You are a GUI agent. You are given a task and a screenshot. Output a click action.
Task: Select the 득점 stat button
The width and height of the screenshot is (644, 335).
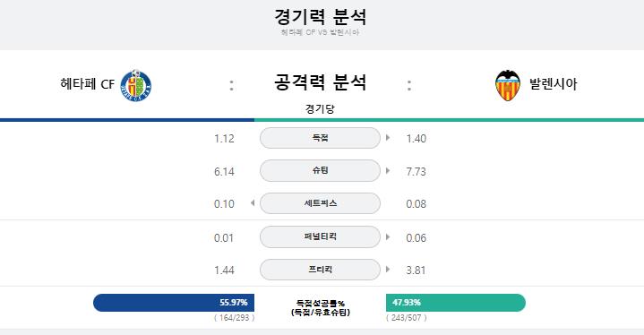pyautogui.click(x=320, y=138)
